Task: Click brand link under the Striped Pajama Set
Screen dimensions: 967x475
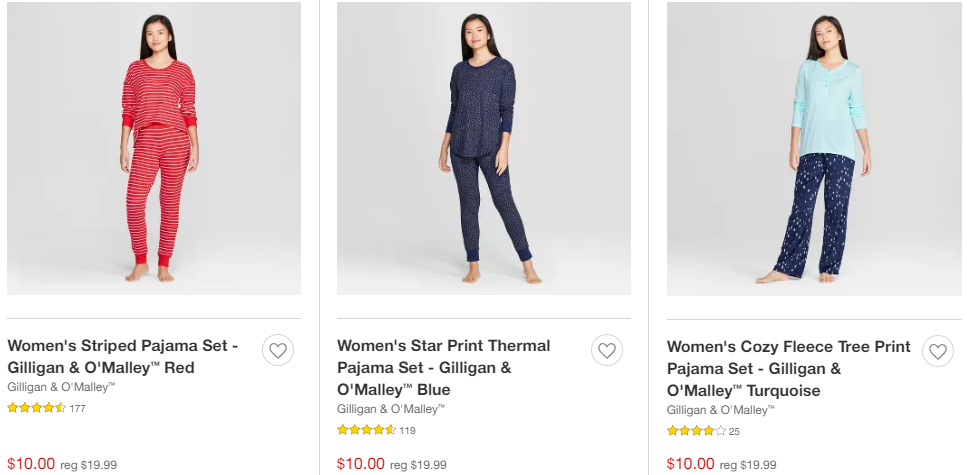Action: tap(61, 386)
